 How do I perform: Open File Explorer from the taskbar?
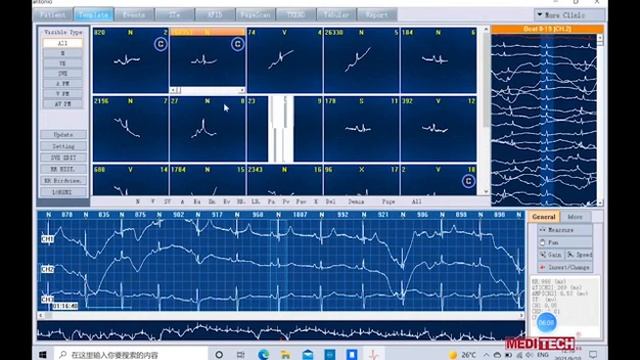pos(285,354)
